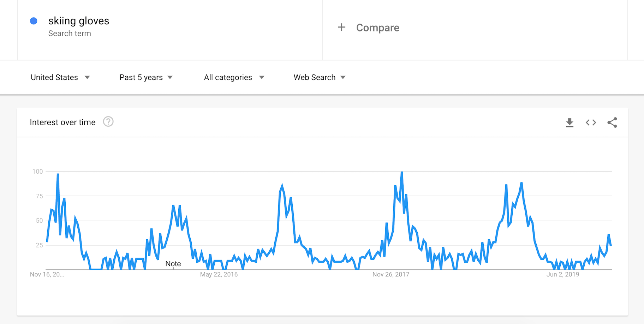The width and height of the screenshot is (644, 324).
Task: Open the All categories dropdown
Action: coord(234,77)
